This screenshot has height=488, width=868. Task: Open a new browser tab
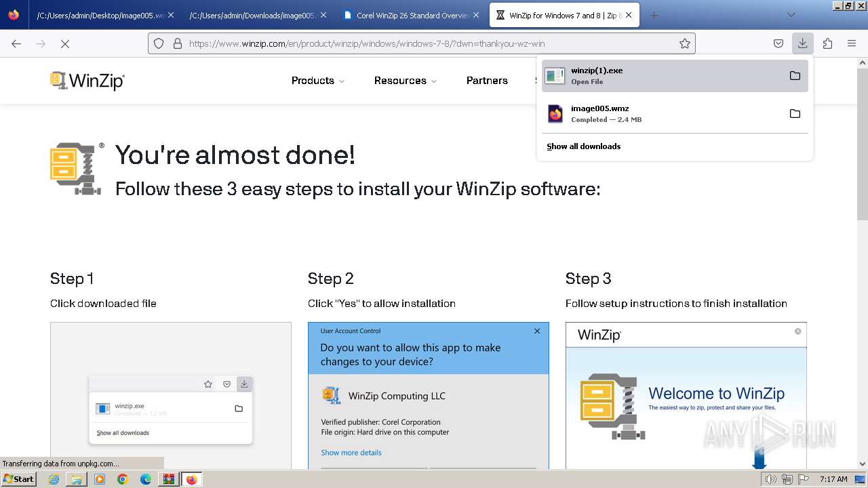coord(654,15)
